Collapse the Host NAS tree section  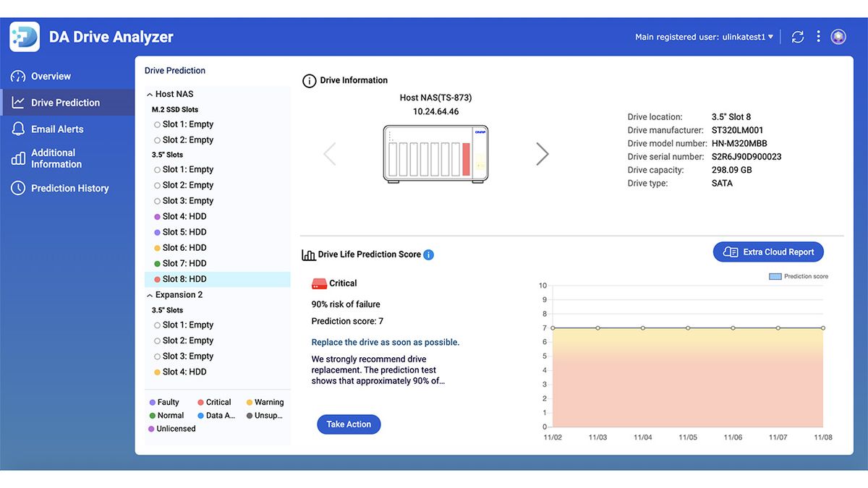pyautogui.click(x=149, y=93)
